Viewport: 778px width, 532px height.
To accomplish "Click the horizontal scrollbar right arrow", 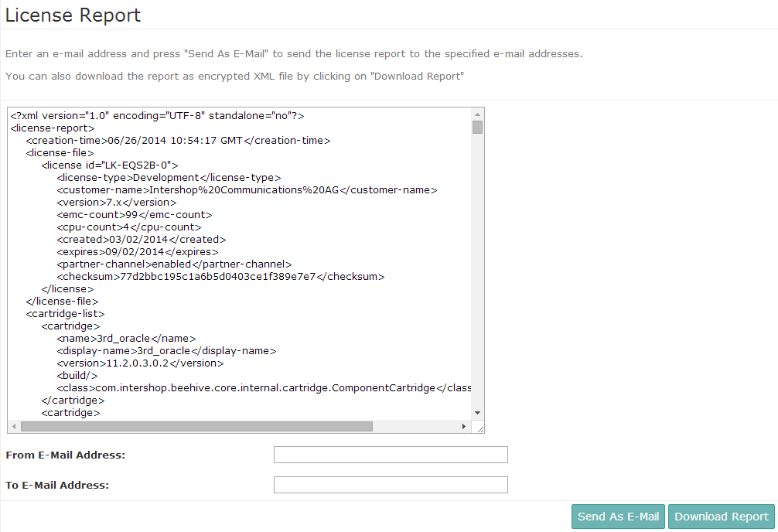I will [x=464, y=426].
